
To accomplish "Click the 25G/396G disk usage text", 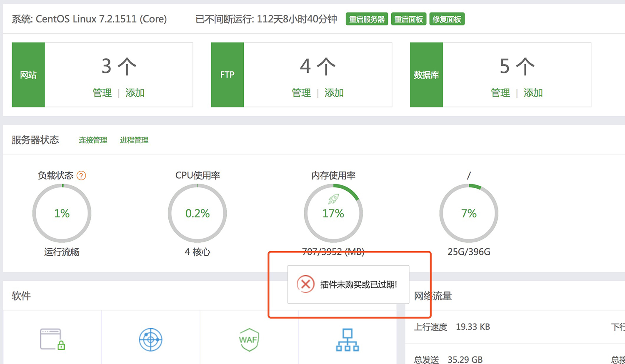I will 469,252.
